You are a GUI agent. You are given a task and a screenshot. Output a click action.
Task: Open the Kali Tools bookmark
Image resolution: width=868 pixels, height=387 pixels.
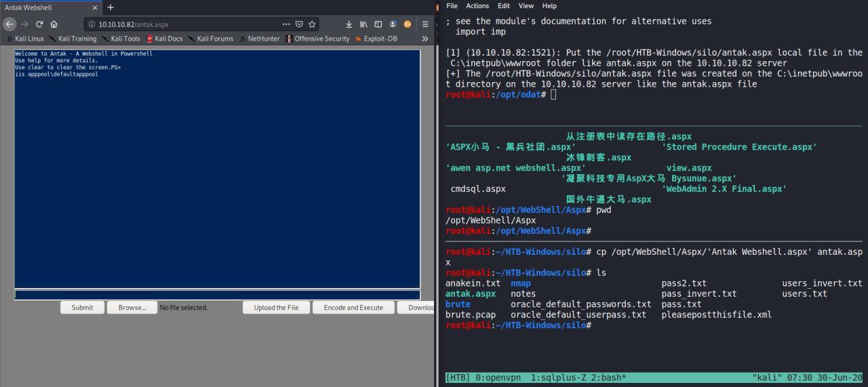tap(121, 39)
